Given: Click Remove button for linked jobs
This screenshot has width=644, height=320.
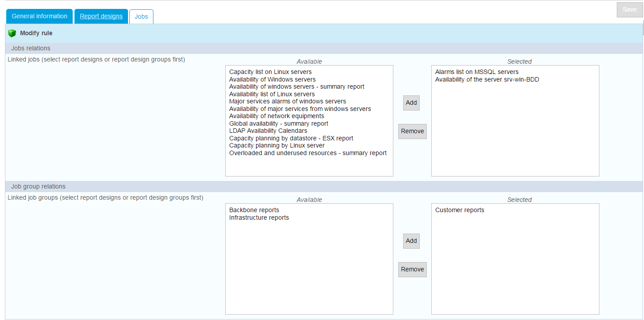Looking at the screenshot, I should pyautogui.click(x=412, y=131).
